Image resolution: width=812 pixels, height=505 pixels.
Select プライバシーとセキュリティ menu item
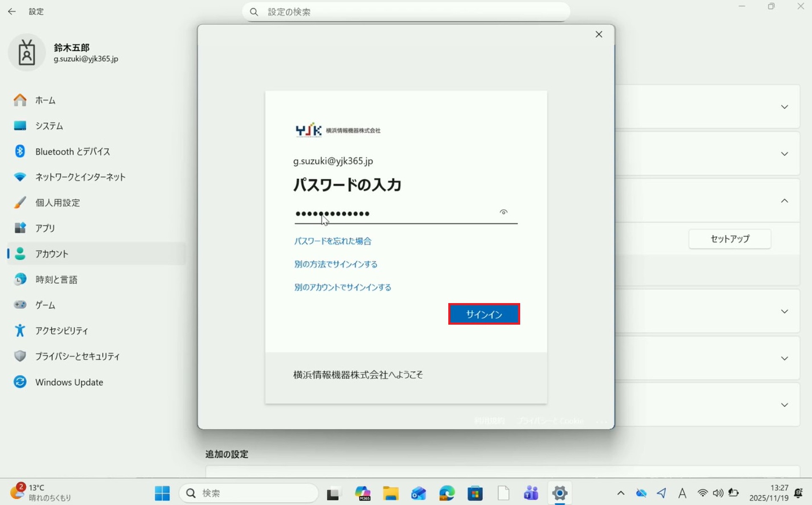tap(77, 356)
